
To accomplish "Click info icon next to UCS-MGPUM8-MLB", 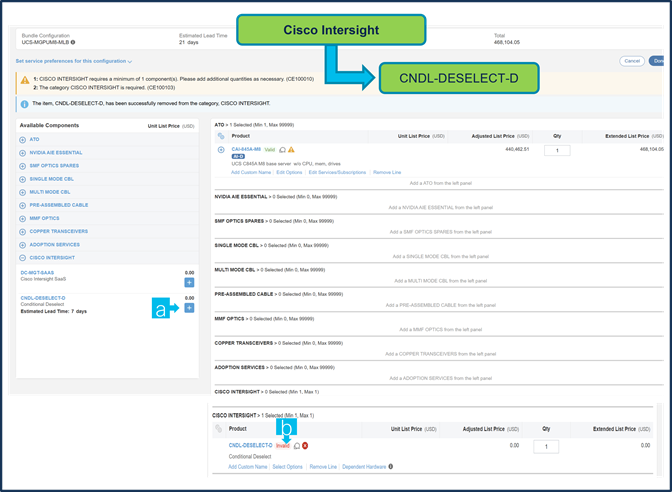I will (73, 42).
